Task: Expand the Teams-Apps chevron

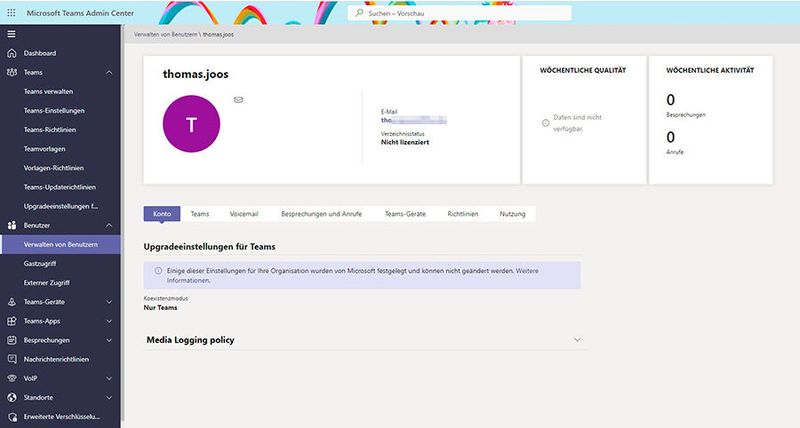Action: pyautogui.click(x=109, y=321)
